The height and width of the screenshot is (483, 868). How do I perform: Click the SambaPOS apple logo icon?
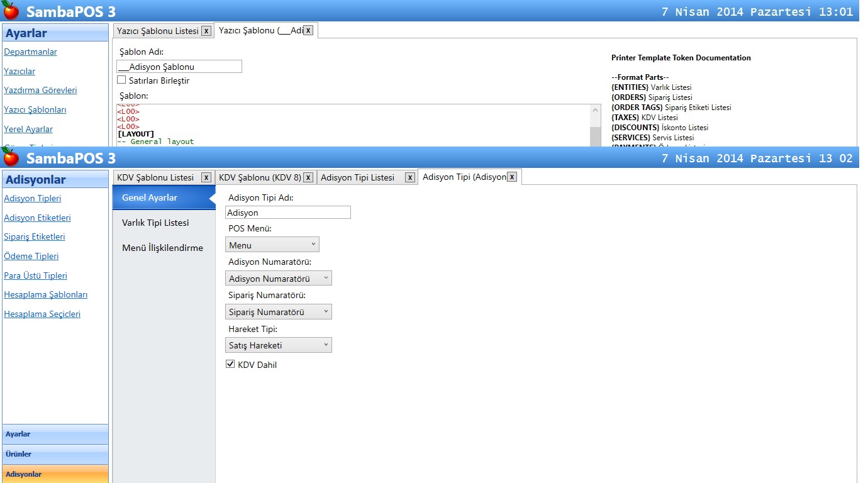(x=11, y=157)
